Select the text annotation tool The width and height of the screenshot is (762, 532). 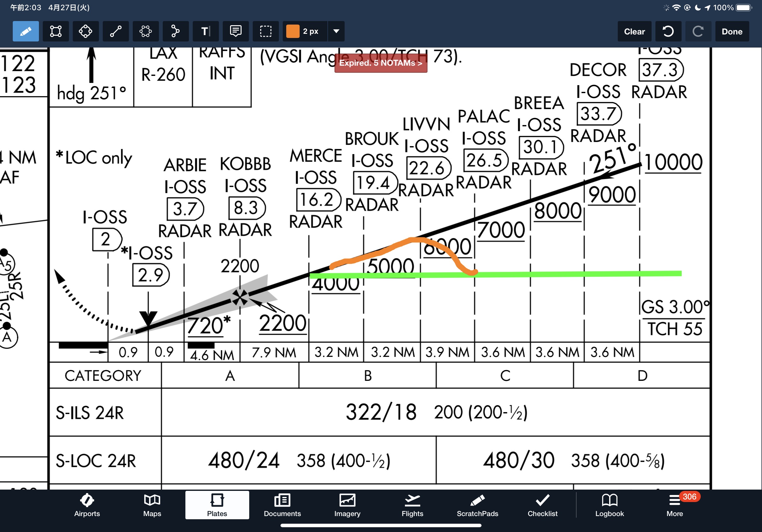tap(205, 32)
